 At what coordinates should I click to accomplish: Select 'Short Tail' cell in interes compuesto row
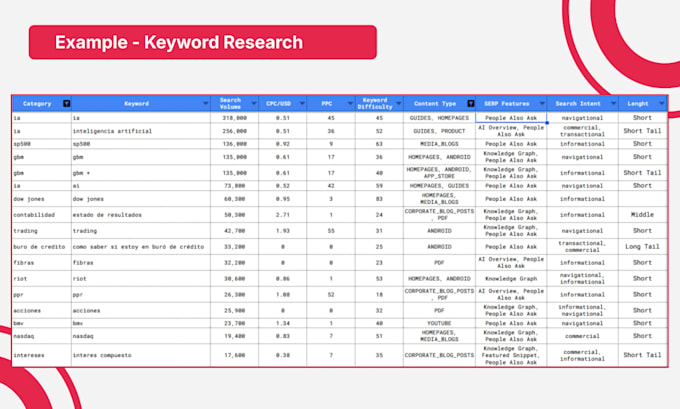pos(643,355)
